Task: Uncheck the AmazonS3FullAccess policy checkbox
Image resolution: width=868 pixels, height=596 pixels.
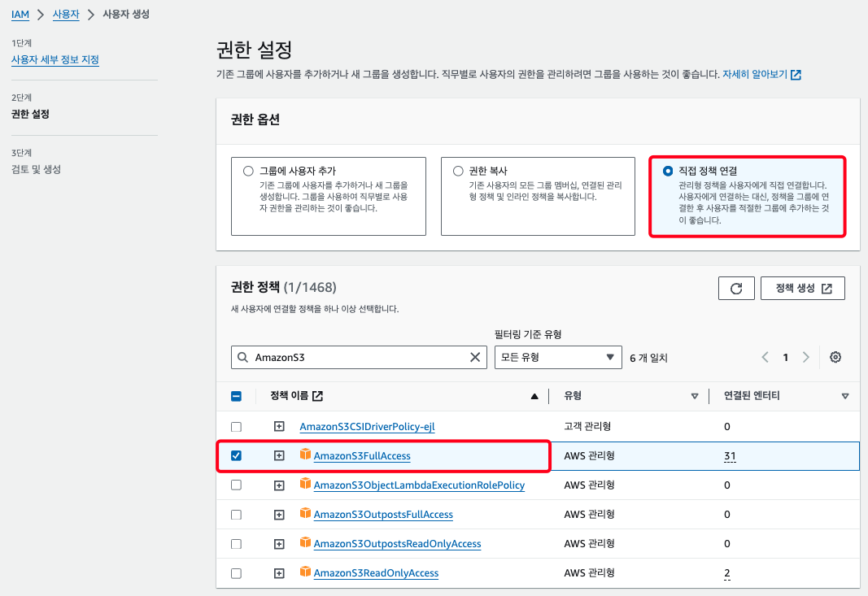Action: [x=236, y=456]
